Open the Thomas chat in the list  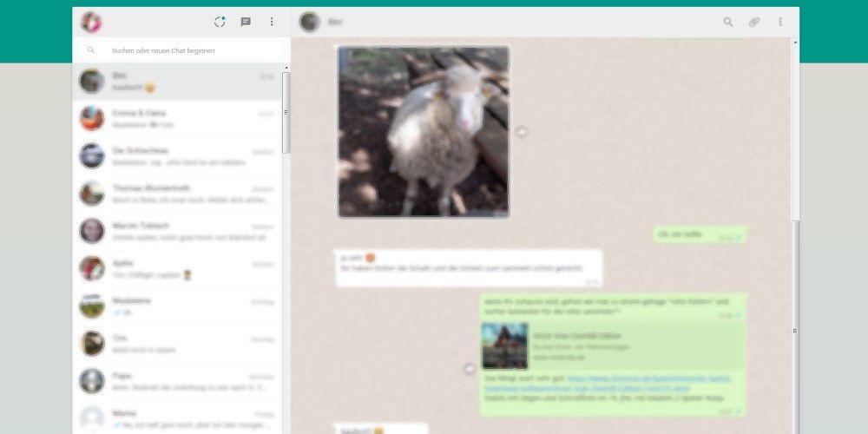pos(176,194)
